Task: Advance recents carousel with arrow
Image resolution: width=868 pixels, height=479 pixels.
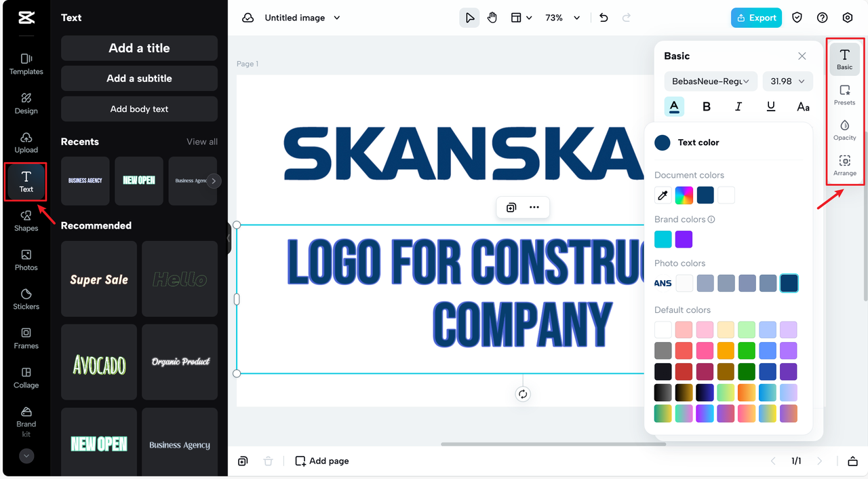Action: click(214, 181)
